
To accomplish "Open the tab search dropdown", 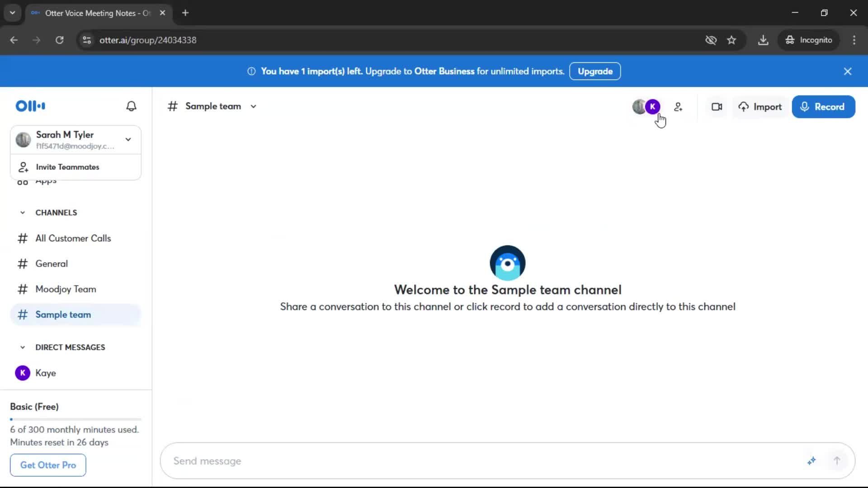I will [x=13, y=13].
